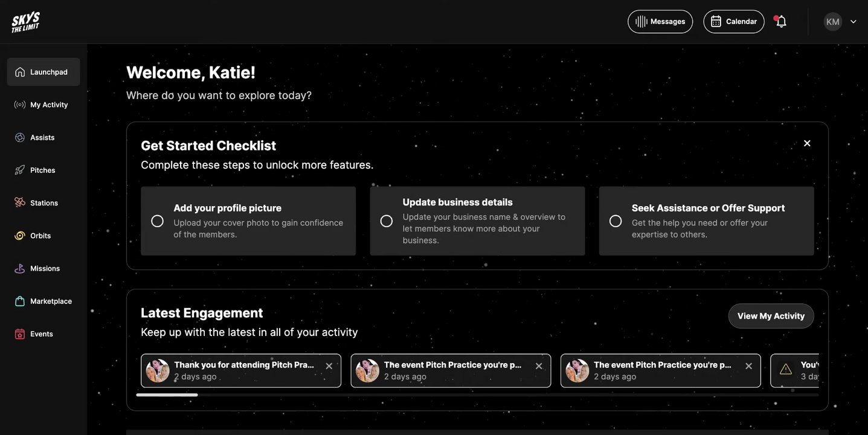This screenshot has width=868, height=435.
Task: Select the Orbits sidebar icon
Action: tap(20, 236)
